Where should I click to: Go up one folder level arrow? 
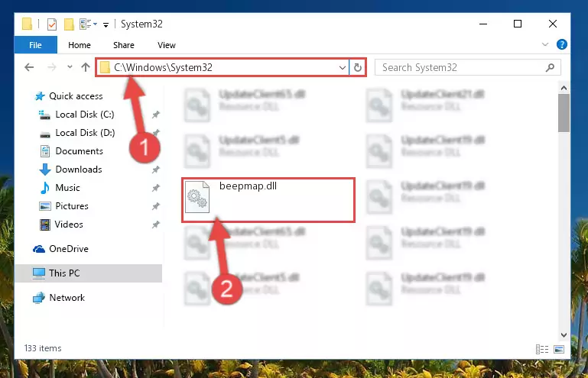click(x=86, y=67)
